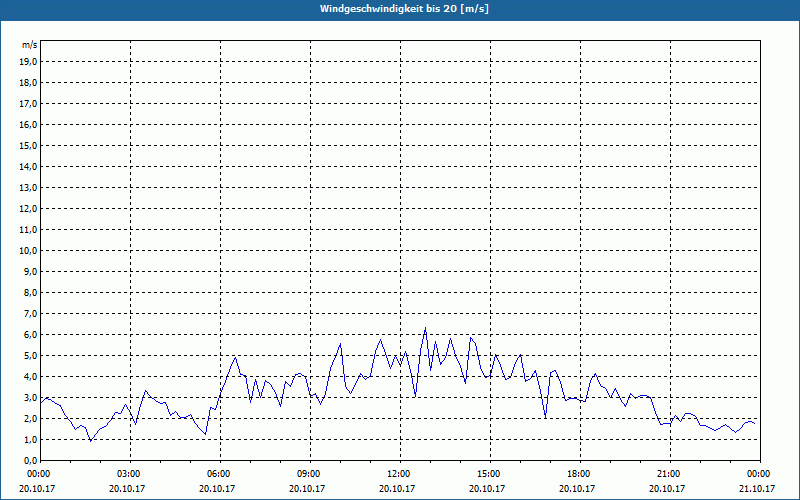The width and height of the screenshot is (800, 500).
Task: Select the 16,0 axis label
Action: point(29,124)
